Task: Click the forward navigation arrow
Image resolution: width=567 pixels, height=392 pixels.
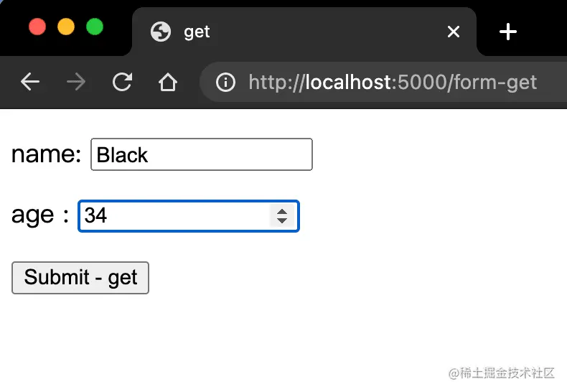Action: tap(76, 82)
